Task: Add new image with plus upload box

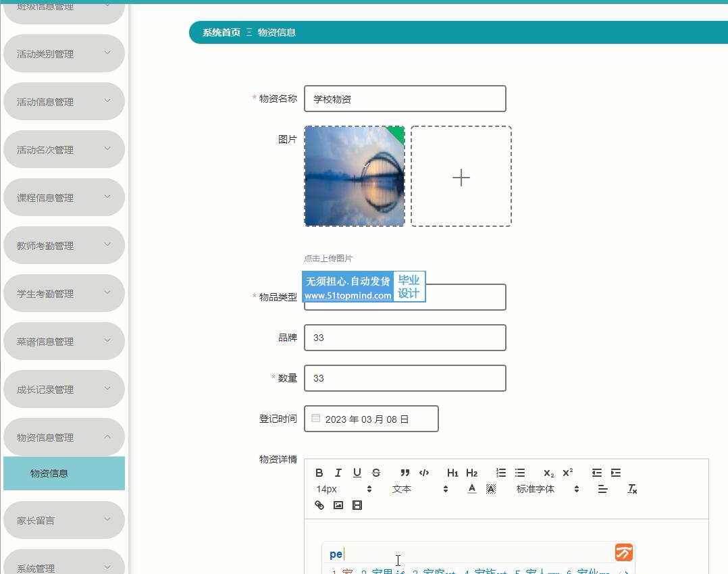Action: coord(461,176)
